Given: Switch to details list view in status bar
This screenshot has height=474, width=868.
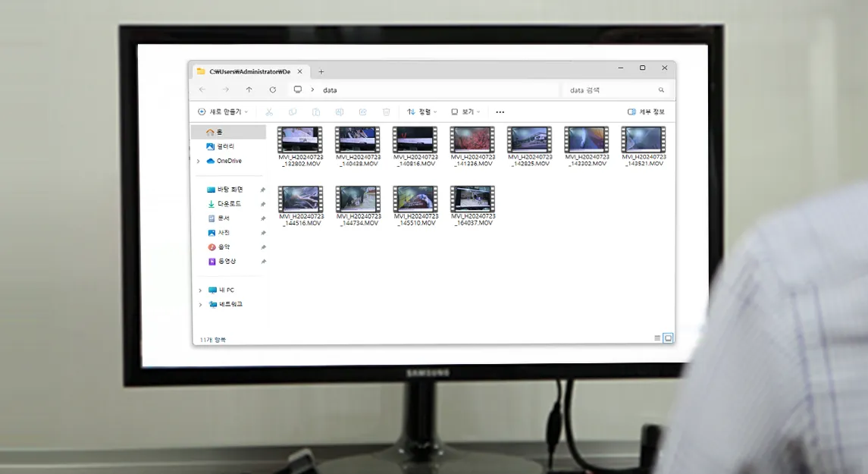Looking at the screenshot, I should click(657, 338).
